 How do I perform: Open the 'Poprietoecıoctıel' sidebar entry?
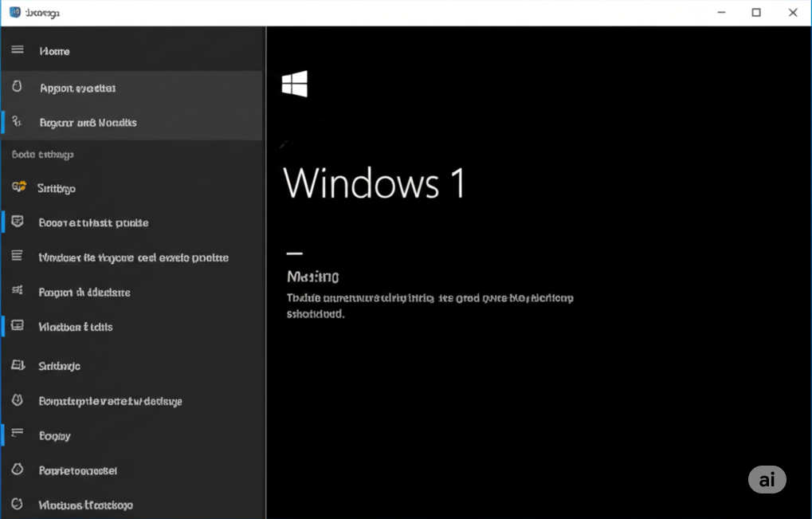(x=78, y=470)
